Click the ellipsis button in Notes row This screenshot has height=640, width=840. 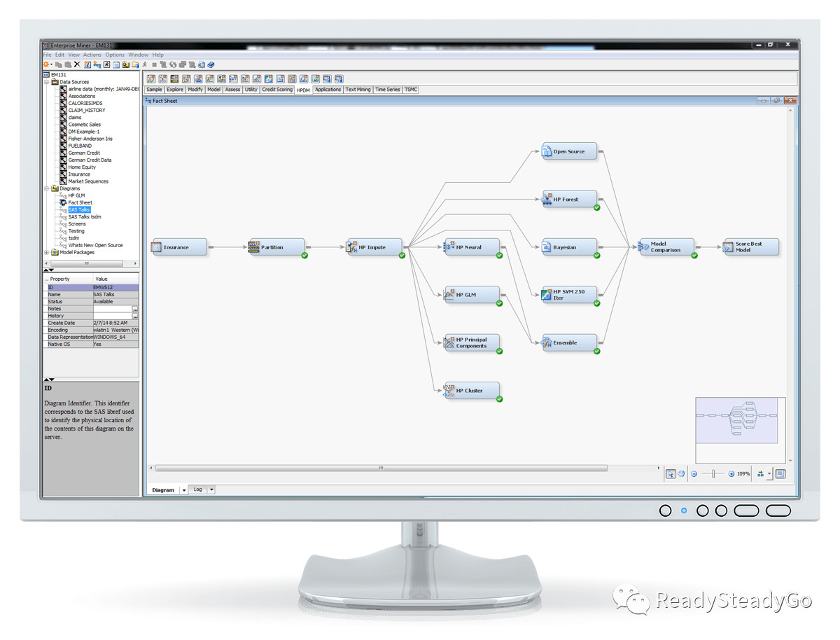click(x=135, y=309)
